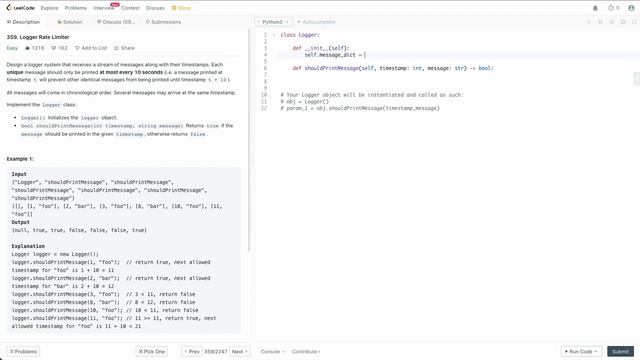Reset code to default icon
The height and width of the screenshot is (360, 640).
click(611, 22)
